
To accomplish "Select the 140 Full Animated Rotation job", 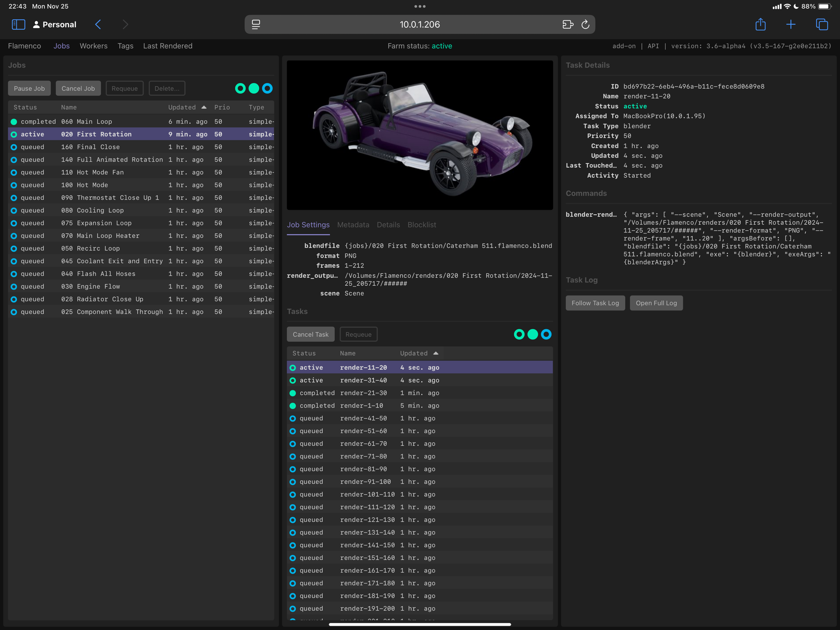I will coord(141,159).
